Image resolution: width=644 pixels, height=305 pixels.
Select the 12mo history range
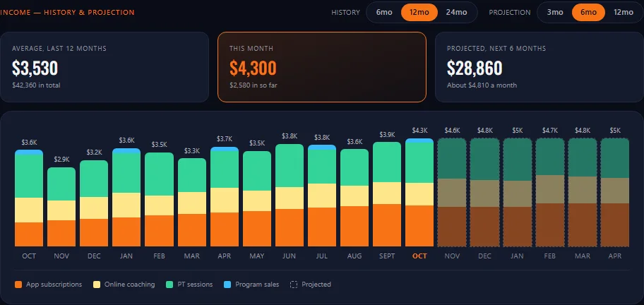pos(419,12)
